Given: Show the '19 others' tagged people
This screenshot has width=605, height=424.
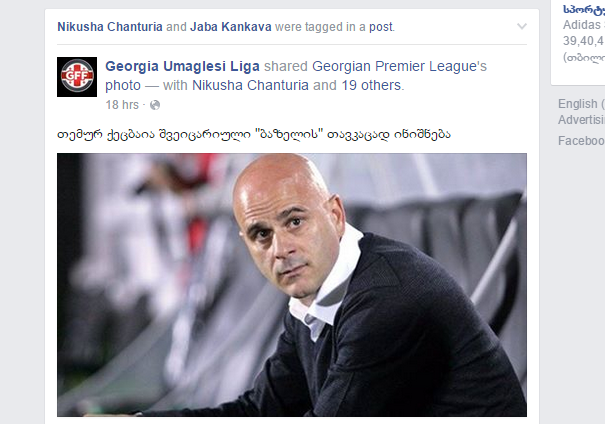Looking at the screenshot, I should click(371, 85).
